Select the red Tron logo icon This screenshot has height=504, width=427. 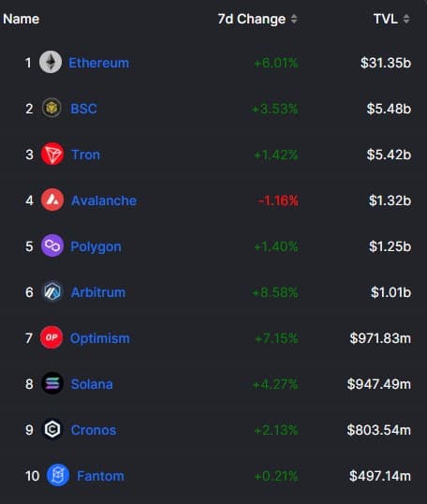pos(52,154)
